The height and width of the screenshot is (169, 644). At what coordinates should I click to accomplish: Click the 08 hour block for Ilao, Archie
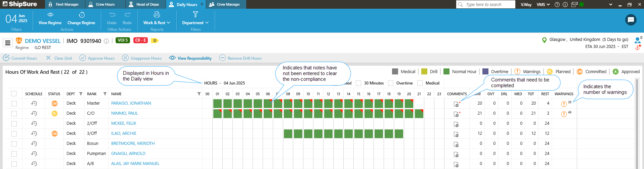click(x=288, y=134)
